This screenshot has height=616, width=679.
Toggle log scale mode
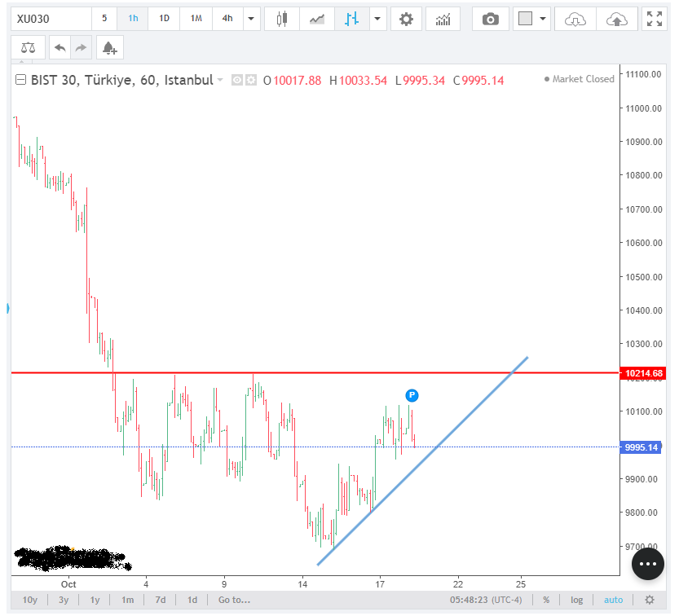(x=576, y=600)
